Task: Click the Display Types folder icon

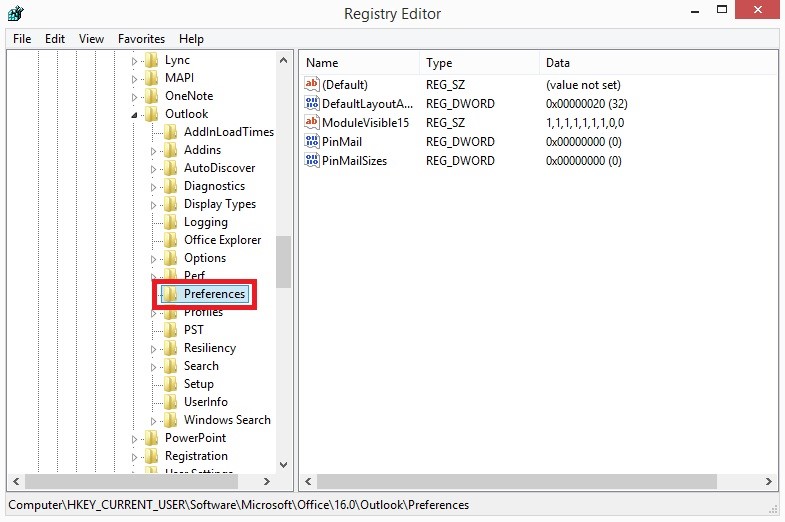Action: coord(171,205)
